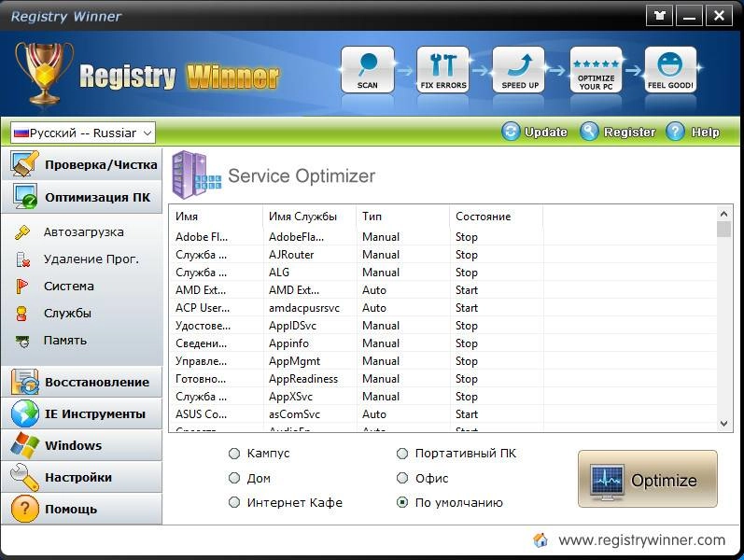Viewport: 744px width, 560px height.
Task: Click the Восстановление restore disk icon
Action: pos(25,382)
